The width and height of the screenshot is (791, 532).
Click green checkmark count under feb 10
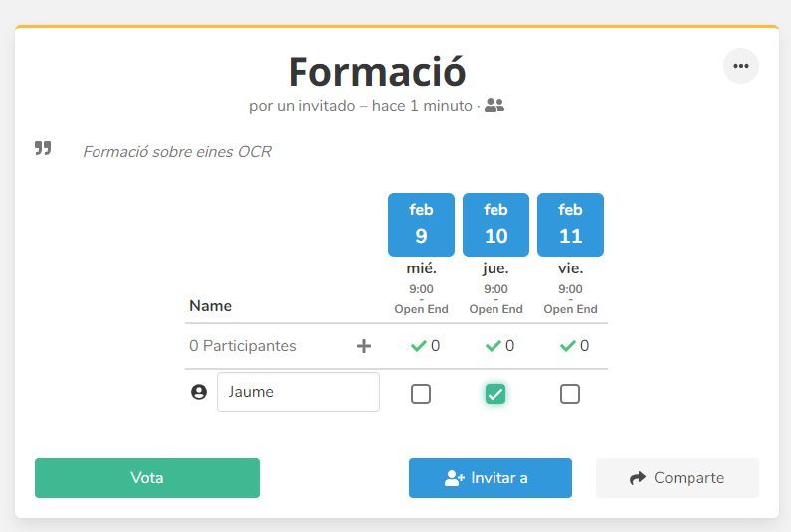pyautogui.click(x=499, y=346)
